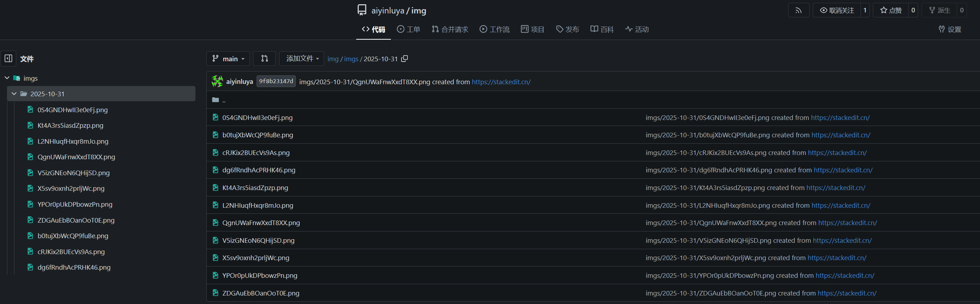Open repository 设置 (Settings)
The width and height of the screenshot is (980, 304).
[x=950, y=29]
